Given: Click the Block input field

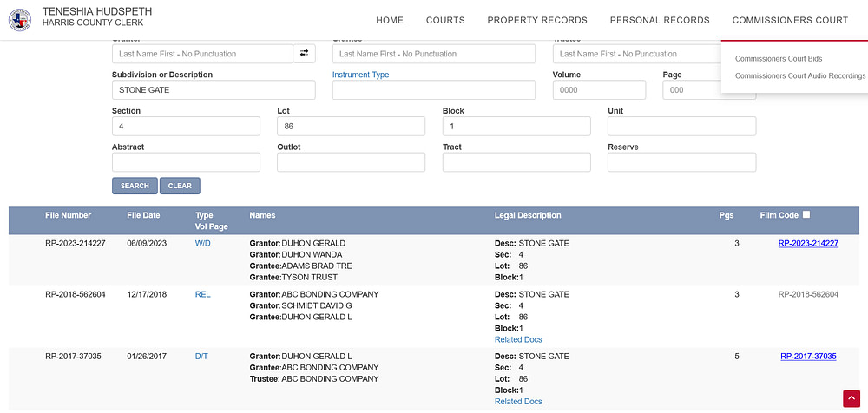Looking at the screenshot, I should coord(516,126).
